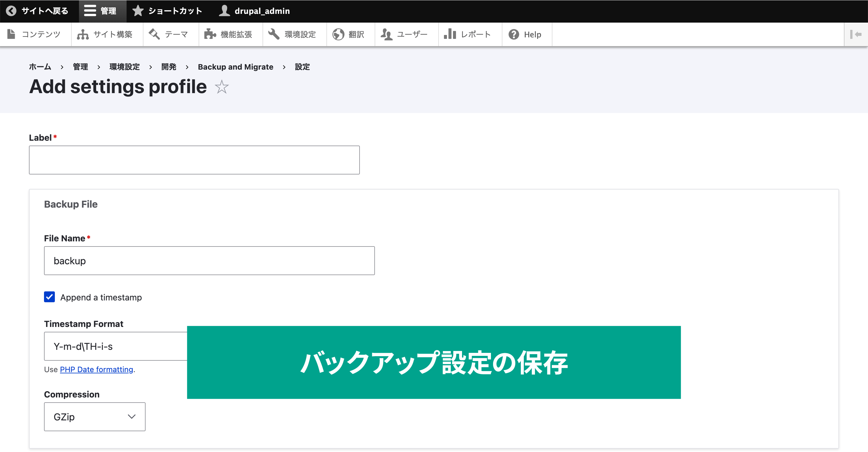Screen dimensions: 868x452
Task: Focus the File Name input field
Action: coord(209,261)
